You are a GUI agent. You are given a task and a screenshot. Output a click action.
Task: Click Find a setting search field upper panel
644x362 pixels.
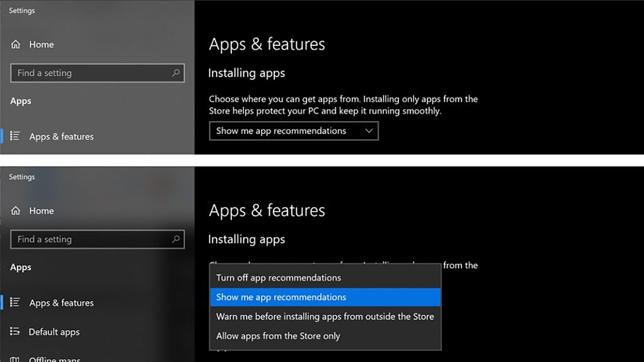coord(97,73)
